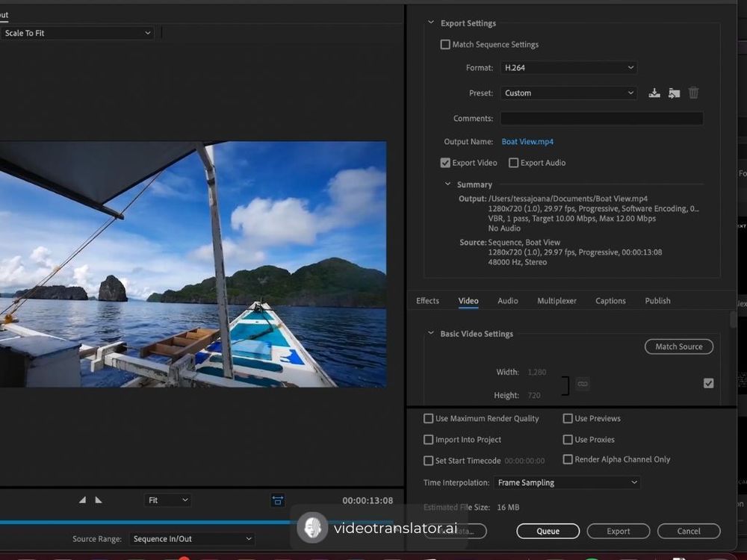Switch to the Audio tab
This screenshot has height=560, width=747.
click(x=508, y=301)
